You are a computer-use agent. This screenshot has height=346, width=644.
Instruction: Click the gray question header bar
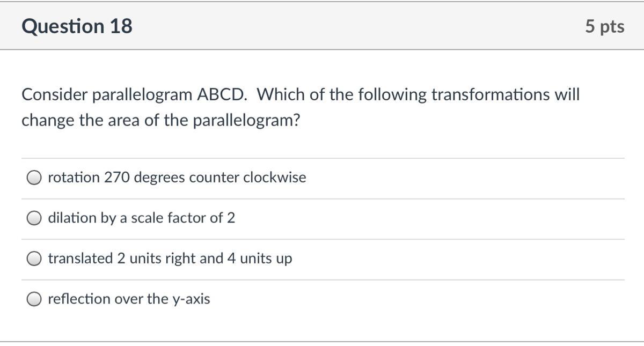click(322, 26)
